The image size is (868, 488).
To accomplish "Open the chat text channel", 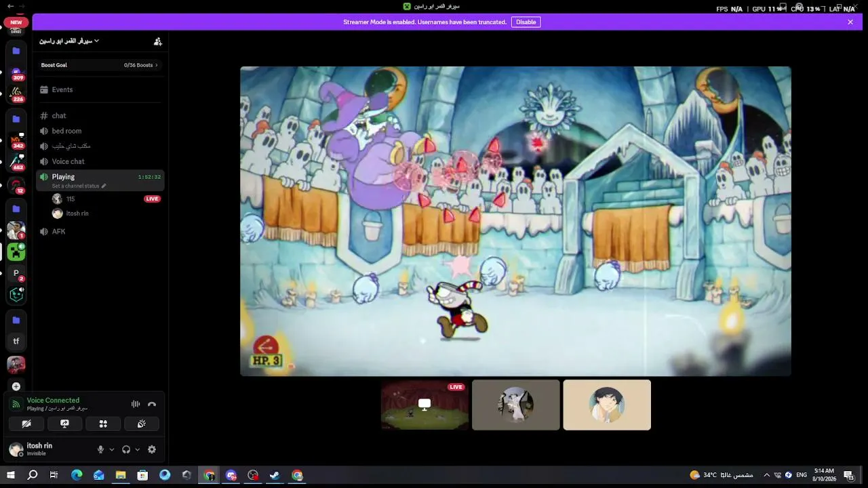I will click(100, 116).
